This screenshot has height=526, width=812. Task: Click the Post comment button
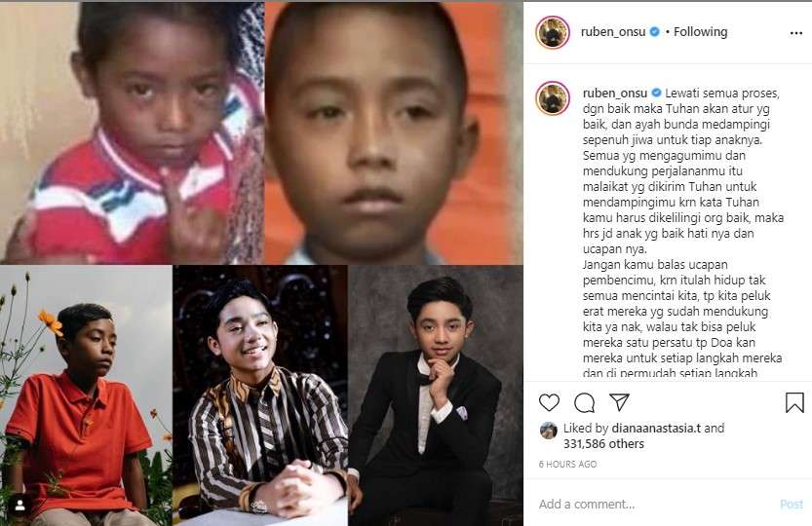tap(792, 504)
